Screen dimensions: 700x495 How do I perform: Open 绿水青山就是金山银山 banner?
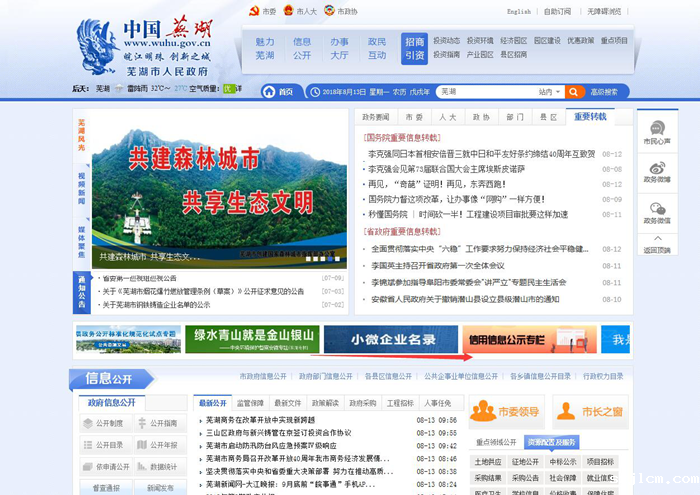(x=252, y=339)
